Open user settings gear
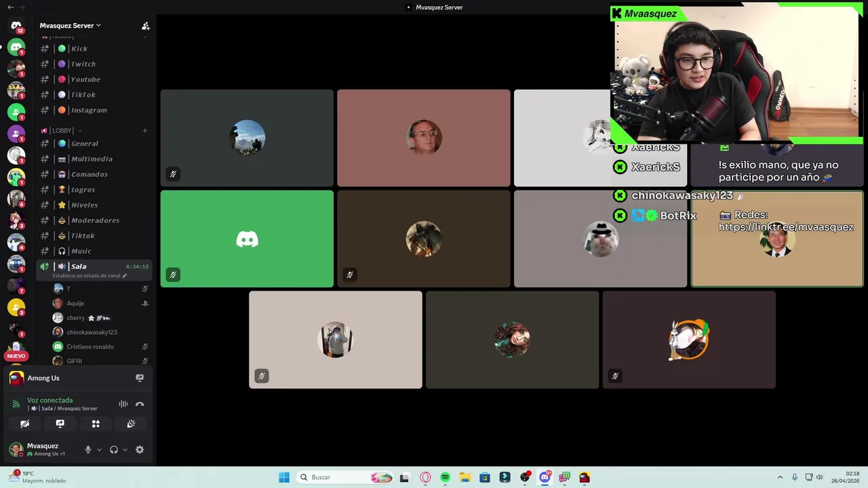Screen dimensions: 868x488 tap(140, 449)
